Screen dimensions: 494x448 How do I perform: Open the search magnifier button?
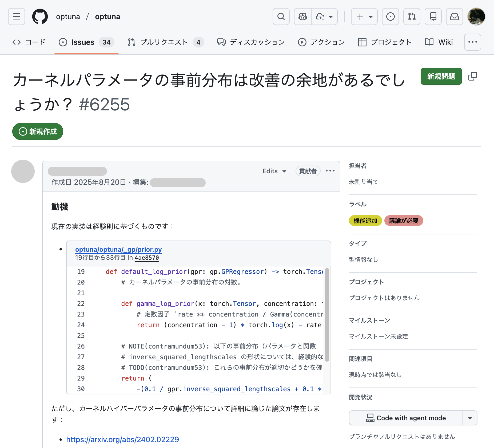point(281,17)
